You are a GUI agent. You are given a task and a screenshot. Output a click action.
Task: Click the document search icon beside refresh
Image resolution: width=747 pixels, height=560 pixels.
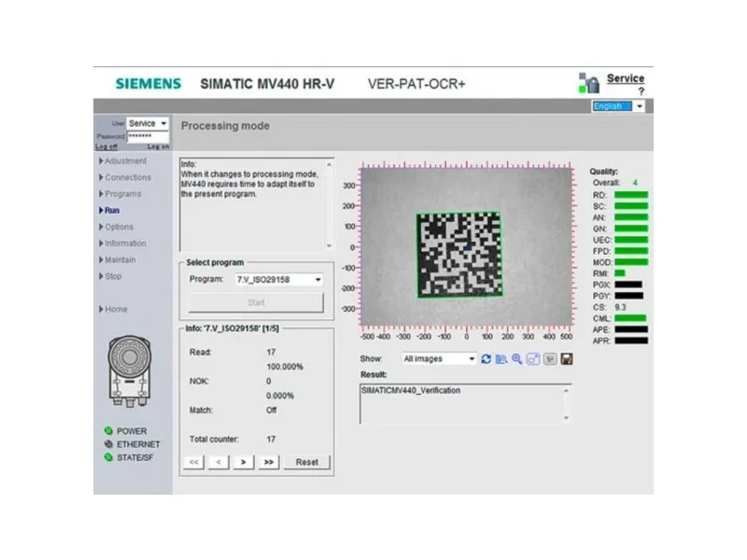click(501, 359)
